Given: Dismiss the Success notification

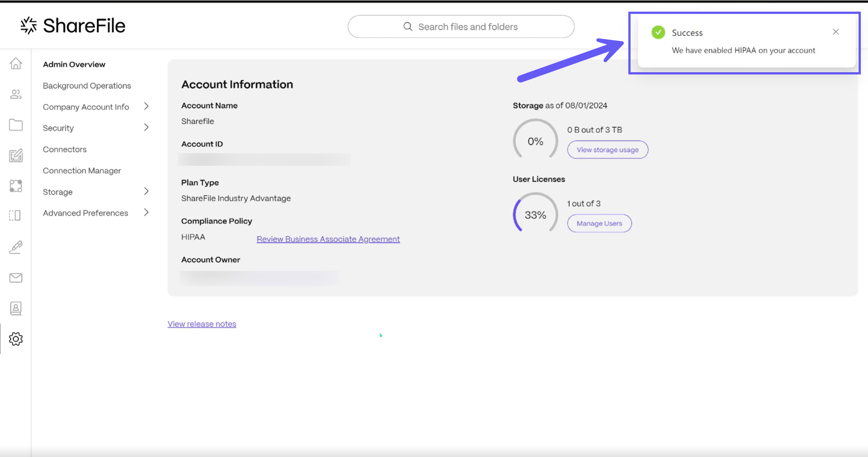Looking at the screenshot, I should pyautogui.click(x=836, y=32).
